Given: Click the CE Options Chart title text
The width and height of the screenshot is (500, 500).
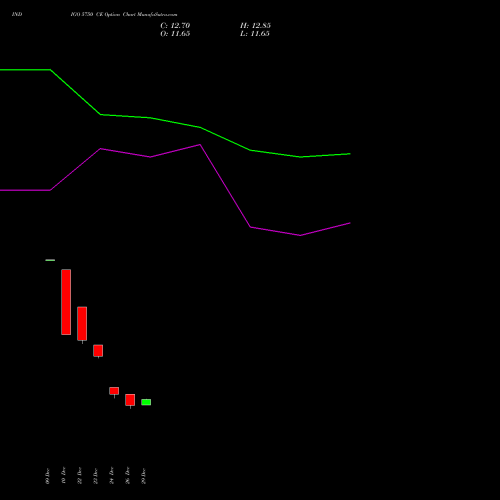Looking at the screenshot, I should 124,15.
